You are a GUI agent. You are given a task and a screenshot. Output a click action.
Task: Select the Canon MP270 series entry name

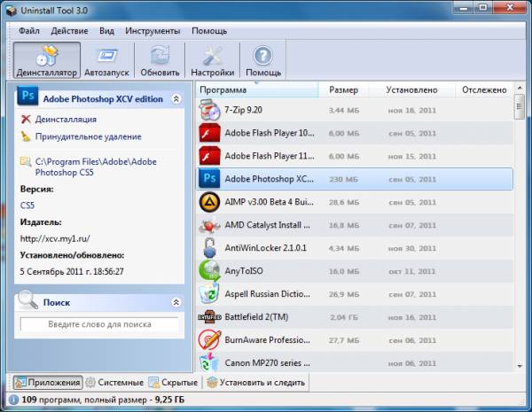coord(268,363)
